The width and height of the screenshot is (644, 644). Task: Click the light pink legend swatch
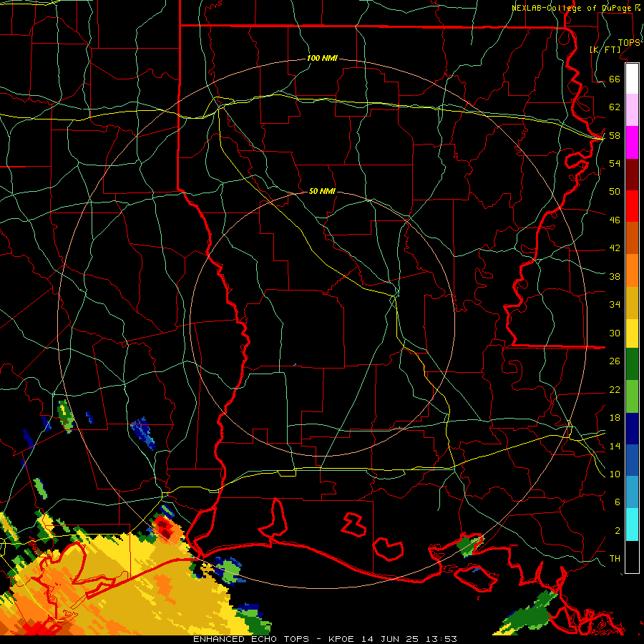(632, 110)
